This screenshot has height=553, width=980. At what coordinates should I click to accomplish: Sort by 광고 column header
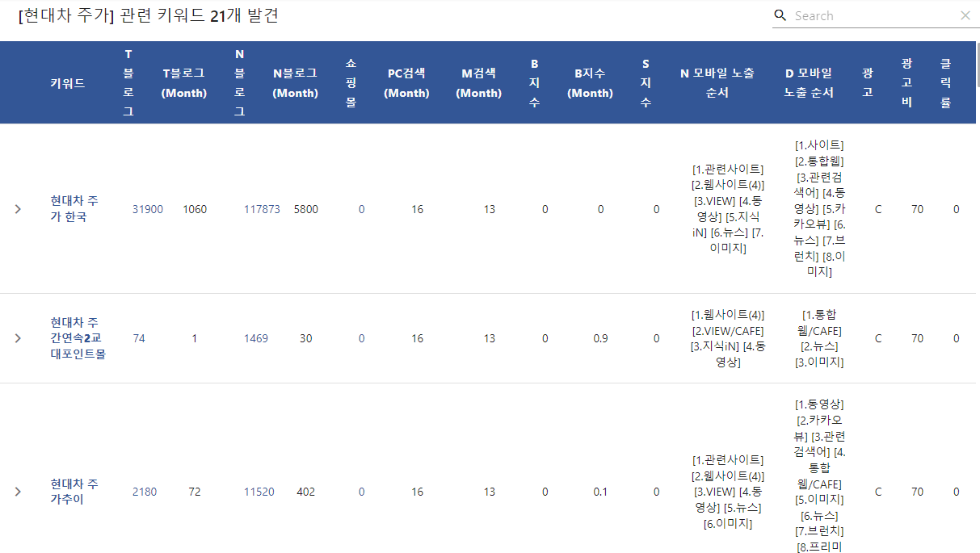pyautogui.click(x=868, y=83)
